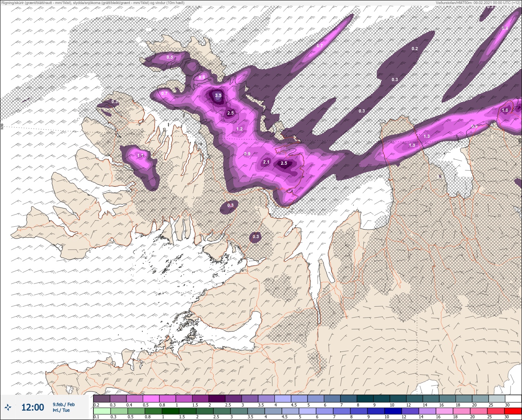Click bright pink swatch right of upper 0.5 label
Screen dimensions: 522x420
[151, 398]
